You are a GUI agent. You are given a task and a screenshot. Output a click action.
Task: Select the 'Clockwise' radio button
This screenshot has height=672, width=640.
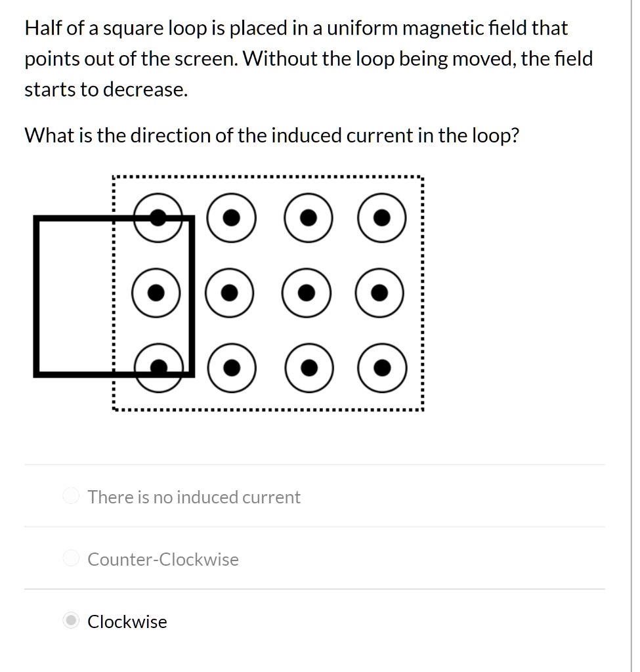[x=70, y=621]
